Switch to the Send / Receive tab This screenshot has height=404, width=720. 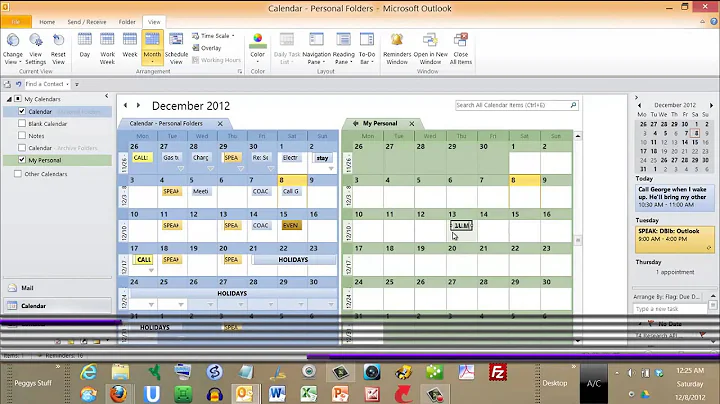tap(87, 22)
